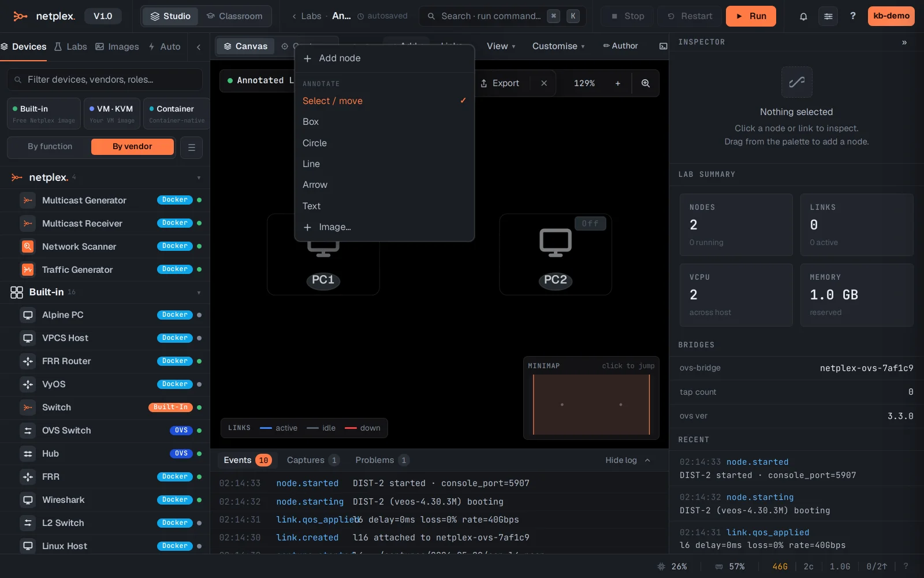Open the settings sliders icon
The width and height of the screenshot is (924, 578).
point(828,16)
